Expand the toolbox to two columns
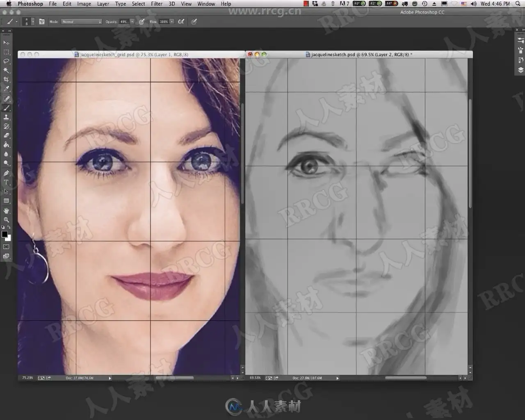 (9, 31)
